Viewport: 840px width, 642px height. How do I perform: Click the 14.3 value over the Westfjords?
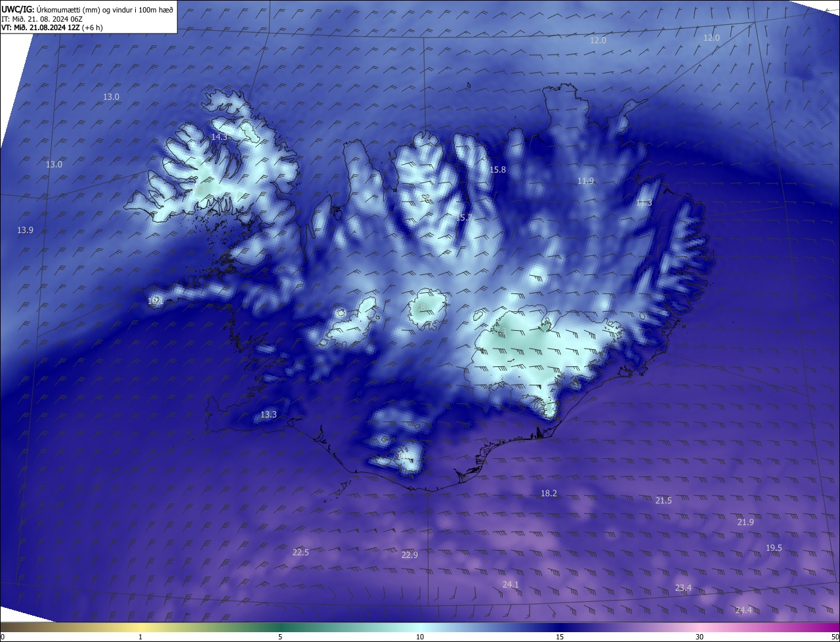[x=219, y=137]
